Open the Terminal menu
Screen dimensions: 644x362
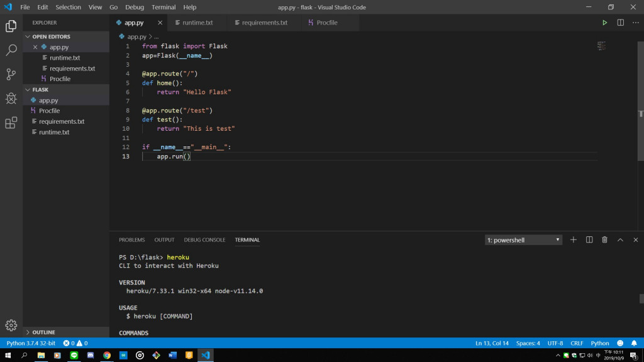(164, 7)
